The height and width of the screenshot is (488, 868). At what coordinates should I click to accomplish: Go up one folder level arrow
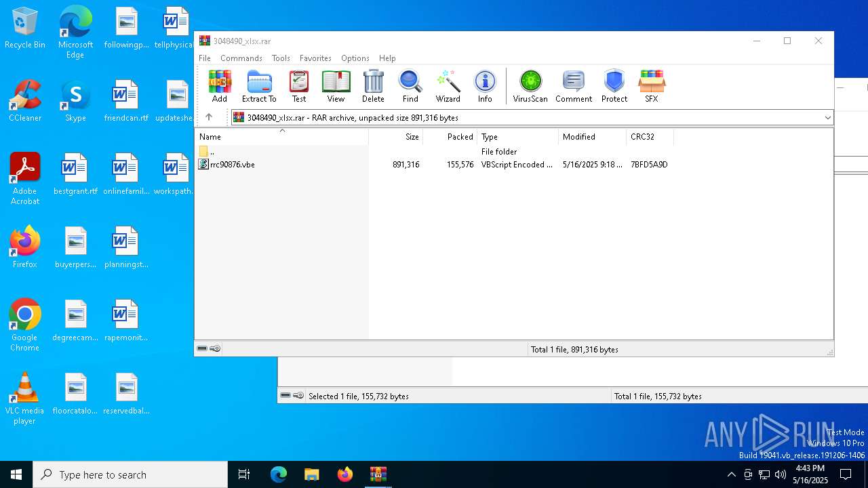(209, 117)
